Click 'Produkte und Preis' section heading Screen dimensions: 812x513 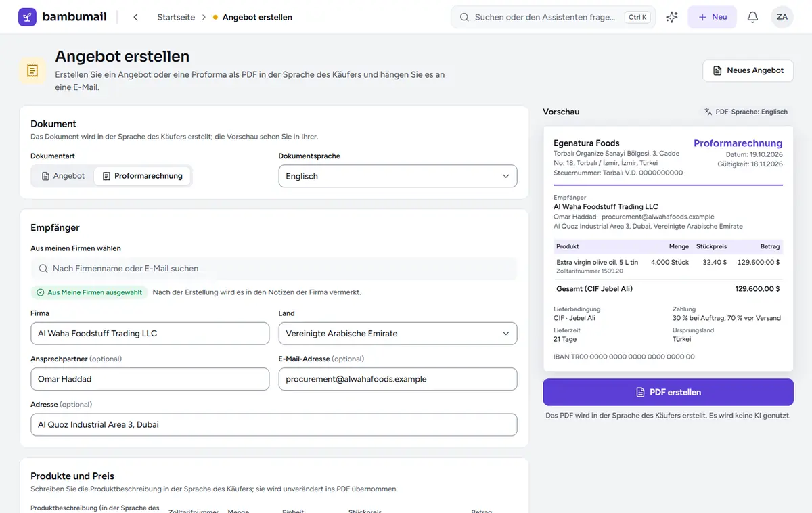(x=72, y=476)
